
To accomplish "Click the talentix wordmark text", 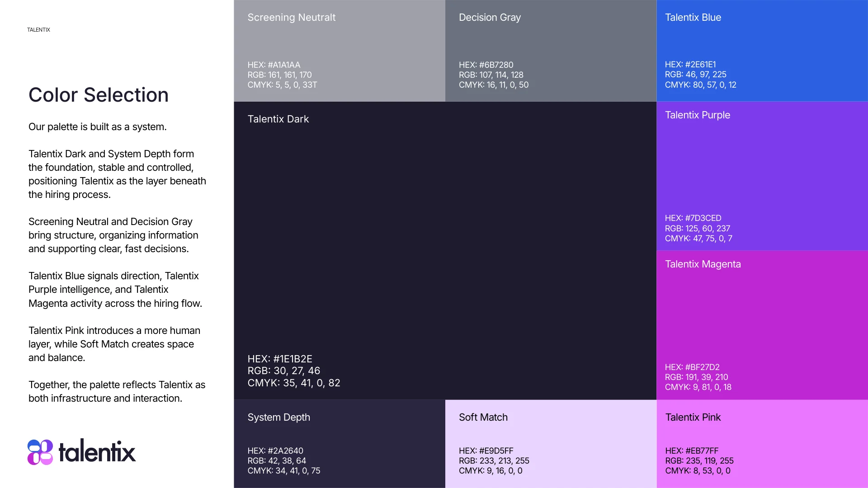I will [97, 451].
